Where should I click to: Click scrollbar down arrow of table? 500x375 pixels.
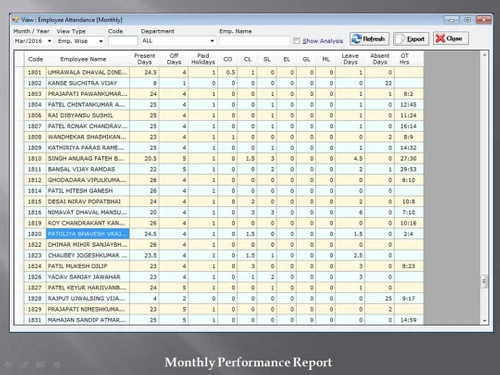484,321
